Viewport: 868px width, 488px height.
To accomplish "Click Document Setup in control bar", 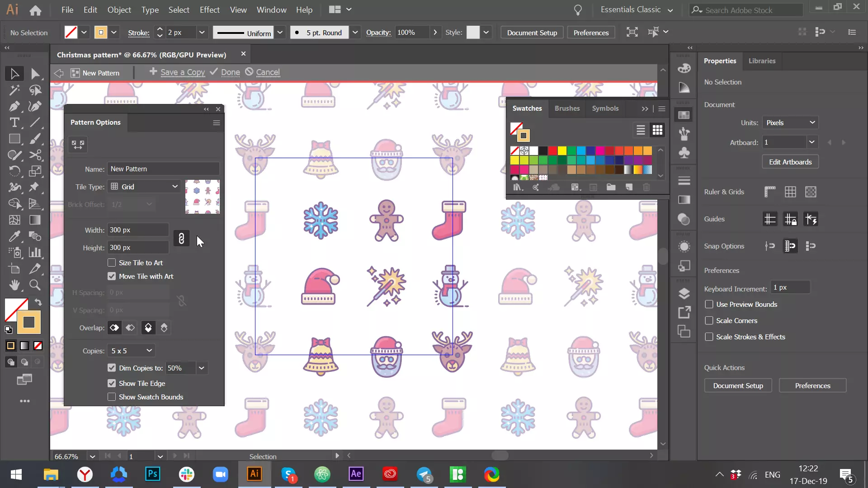I will coord(532,33).
